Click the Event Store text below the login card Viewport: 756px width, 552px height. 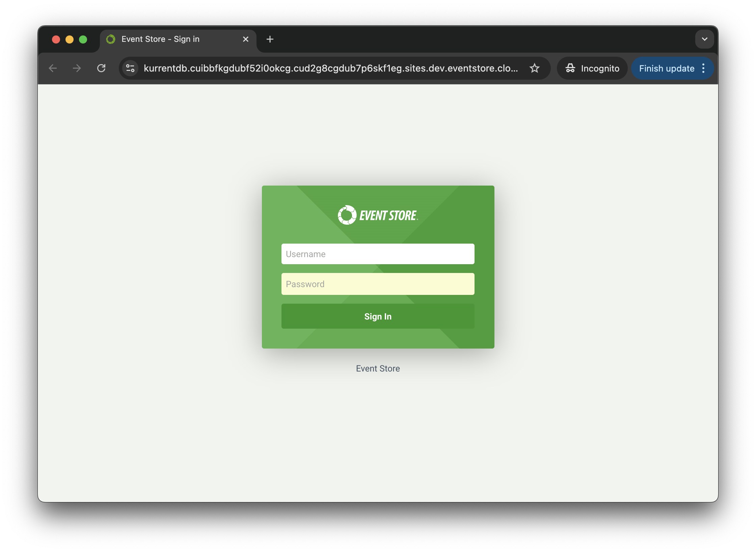coord(377,368)
